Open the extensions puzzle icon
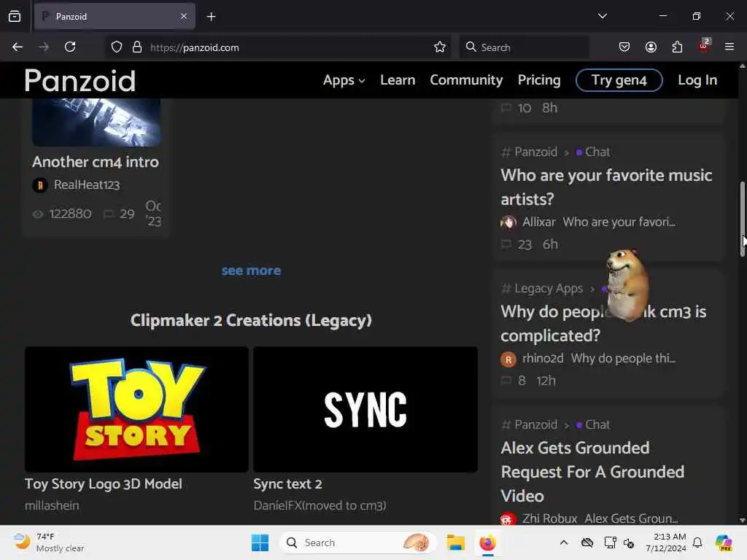This screenshot has width=747, height=560. 677,47
